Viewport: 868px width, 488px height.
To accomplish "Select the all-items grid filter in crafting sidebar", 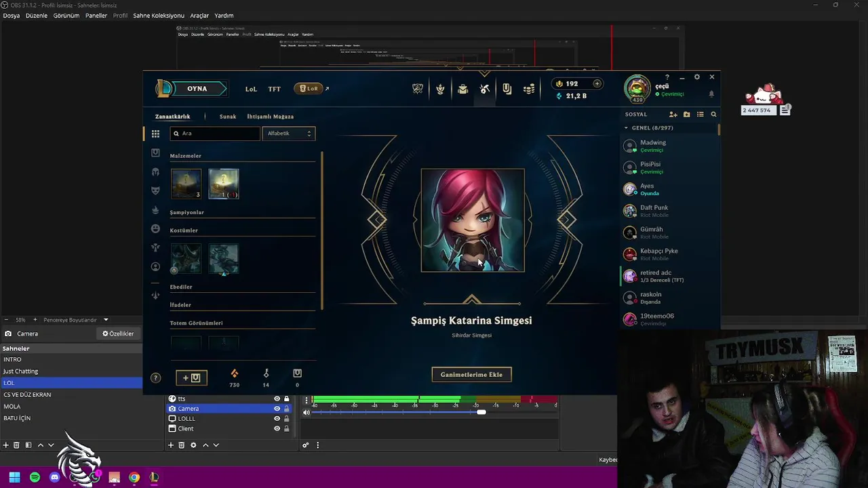I will click(x=155, y=134).
